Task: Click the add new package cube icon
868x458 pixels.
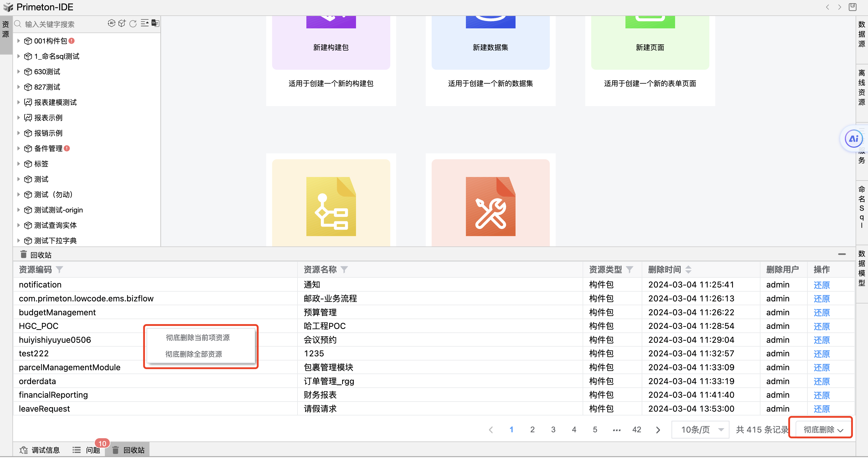Action: tap(122, 23)
